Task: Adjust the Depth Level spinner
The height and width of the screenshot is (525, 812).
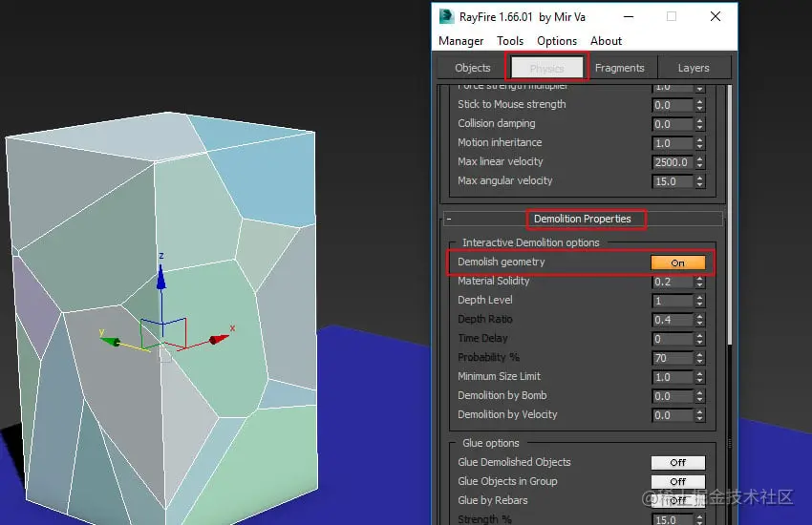Action: (699, 301)
